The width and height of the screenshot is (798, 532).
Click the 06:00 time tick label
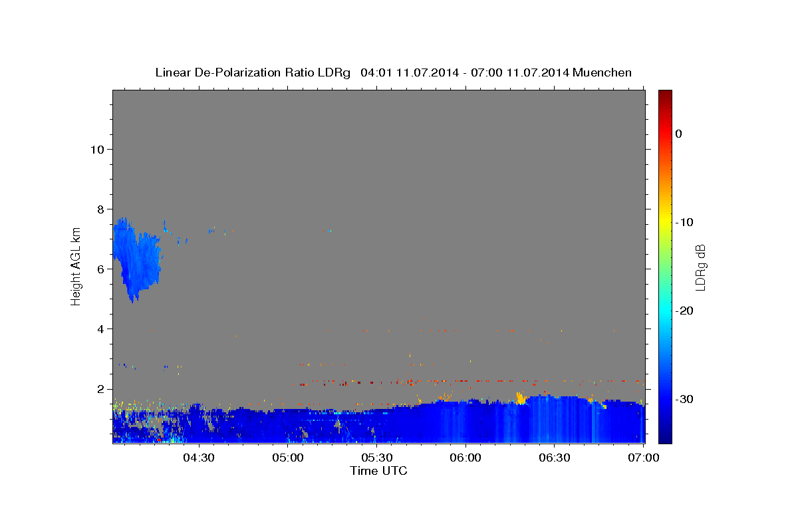coord(465,458)
